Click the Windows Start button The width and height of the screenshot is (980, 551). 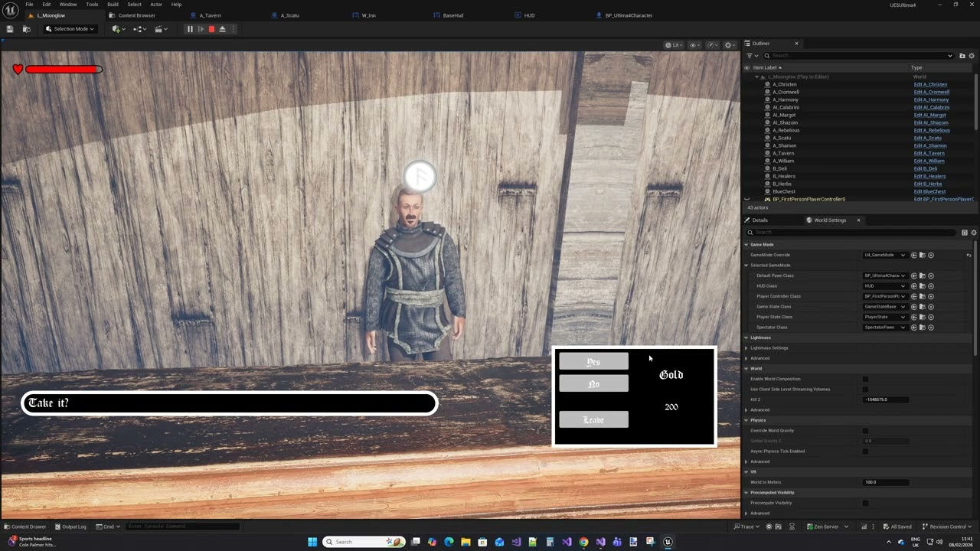coord(312,542)
